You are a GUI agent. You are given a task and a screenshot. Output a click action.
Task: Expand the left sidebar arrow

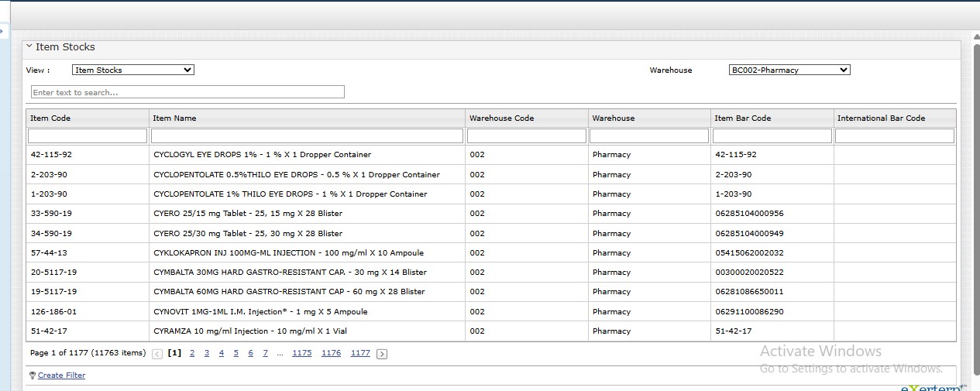tap(2, 32)
